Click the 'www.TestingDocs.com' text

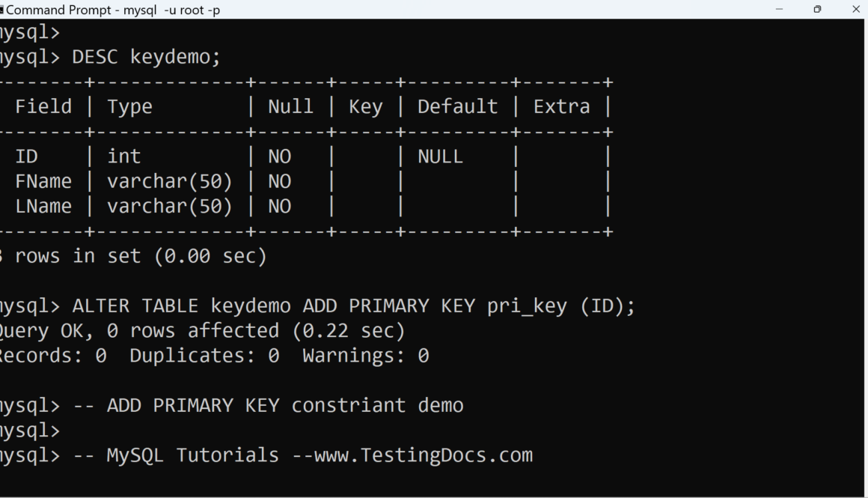(424, 455)
